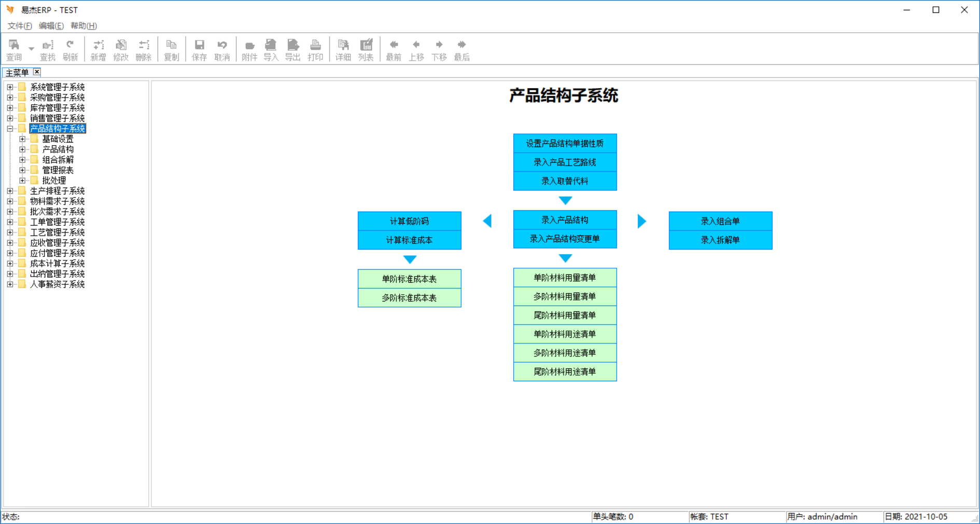Click the 查找 find toolbar icon
This screenshot has height=524, width=980.
pyautogui.click(x=48, y=50)
